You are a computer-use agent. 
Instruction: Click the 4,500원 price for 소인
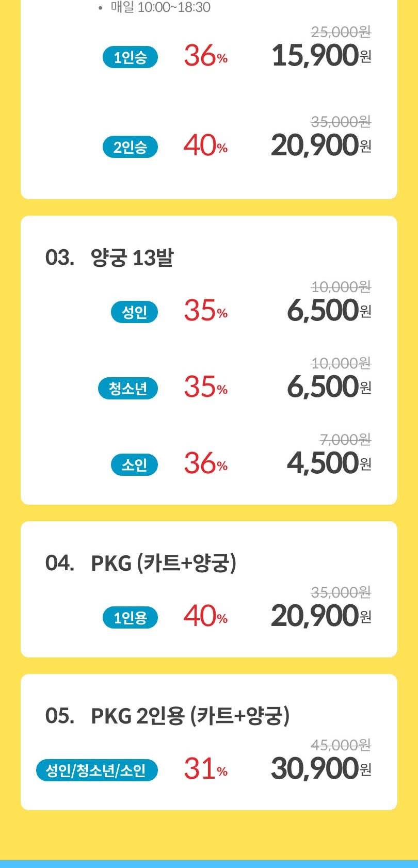click(x=328, y=463)
